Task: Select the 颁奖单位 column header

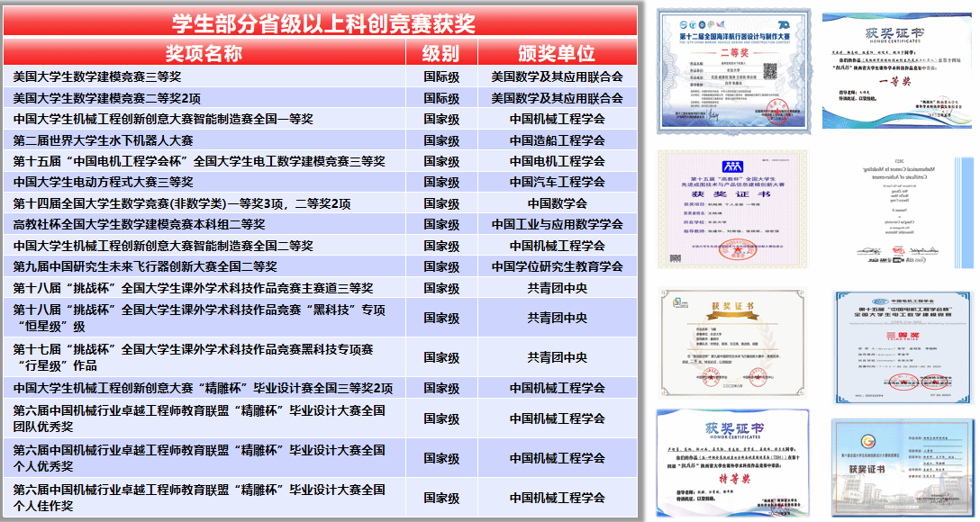Action: tap(557, 53)
